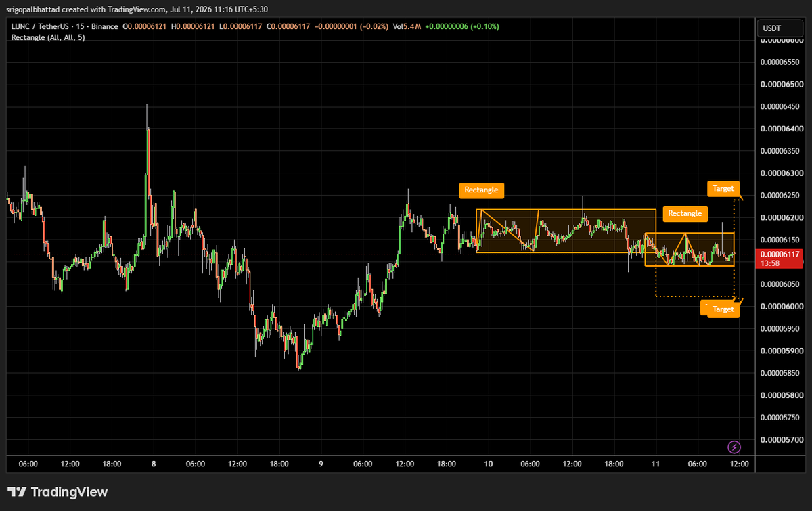Click the 0.00005900 price axis label
This screenshot has height=511, width=812.
[782, 351]
